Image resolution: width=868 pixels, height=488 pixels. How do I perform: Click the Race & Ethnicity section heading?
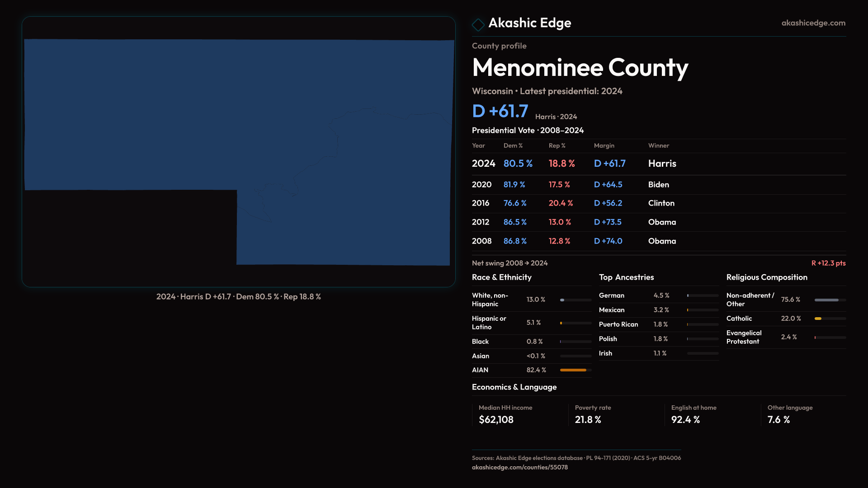(501, 277)
